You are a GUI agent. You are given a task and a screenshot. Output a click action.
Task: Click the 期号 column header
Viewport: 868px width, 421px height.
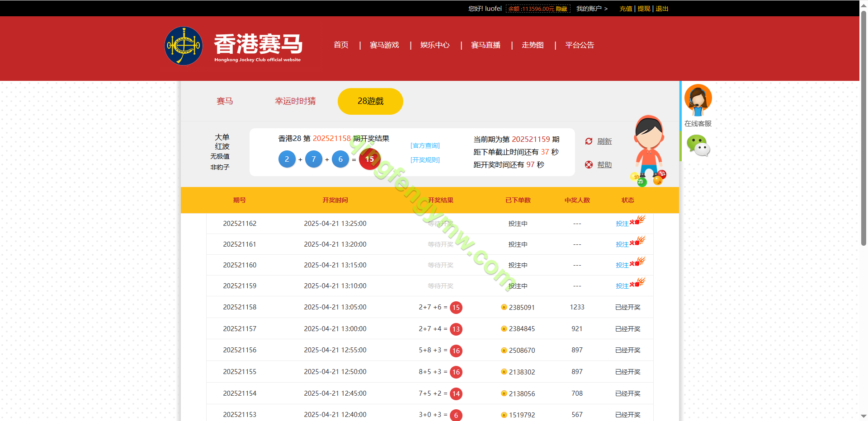click(x=240, y=200)
